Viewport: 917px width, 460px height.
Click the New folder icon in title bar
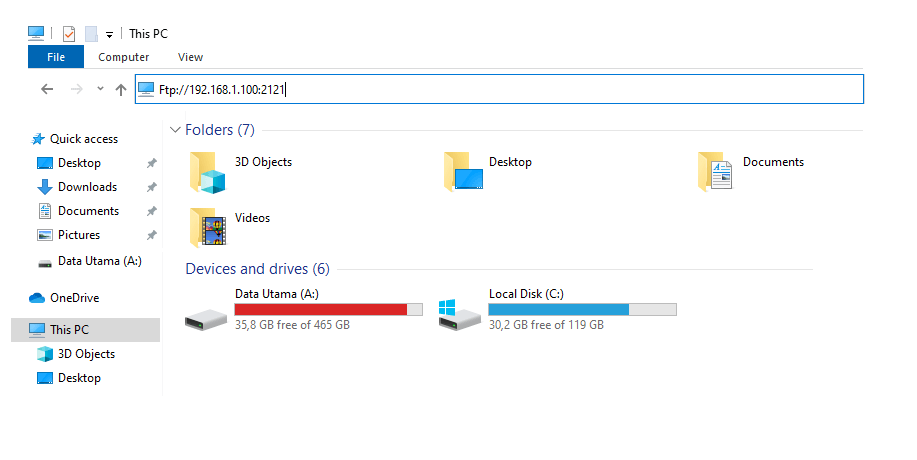coord(91,34)
